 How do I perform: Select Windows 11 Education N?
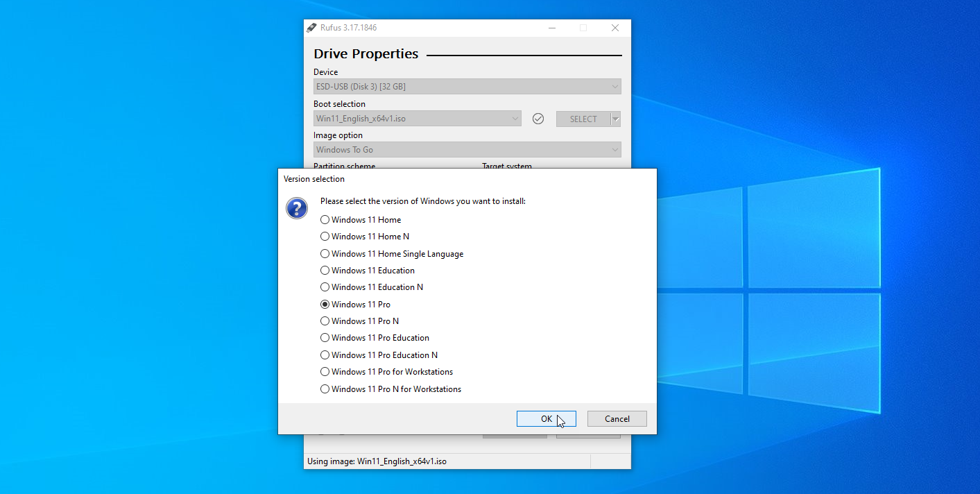pos(325,287)
